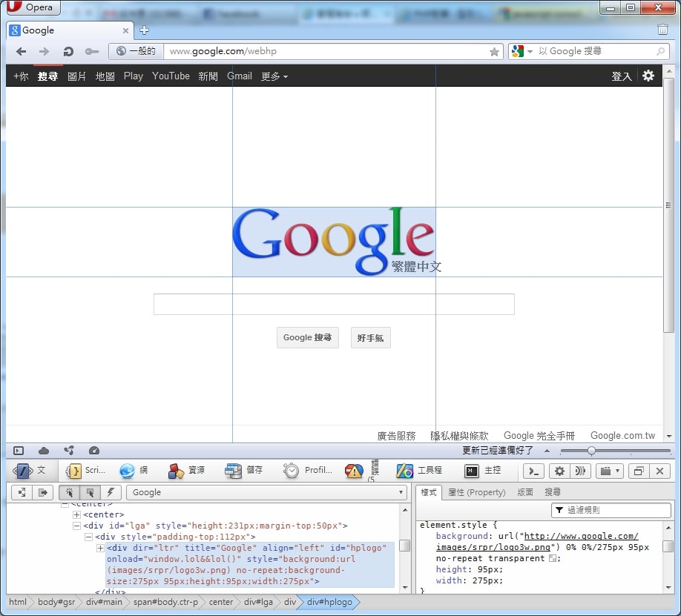Click the Google 搜尋 button
681x616 pixels.
[x=308, y=338]
